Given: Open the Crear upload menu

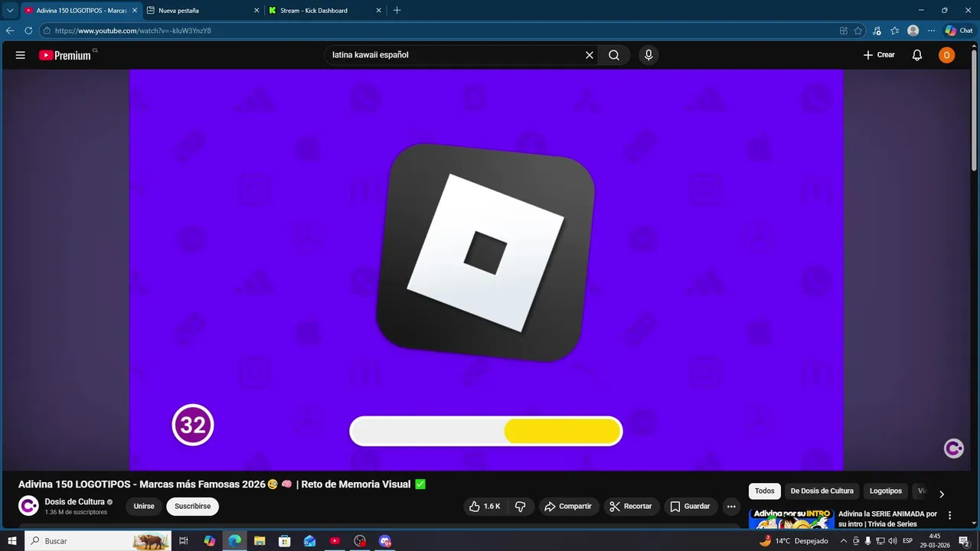Looking at the screenshot, I should click(879, 55).
